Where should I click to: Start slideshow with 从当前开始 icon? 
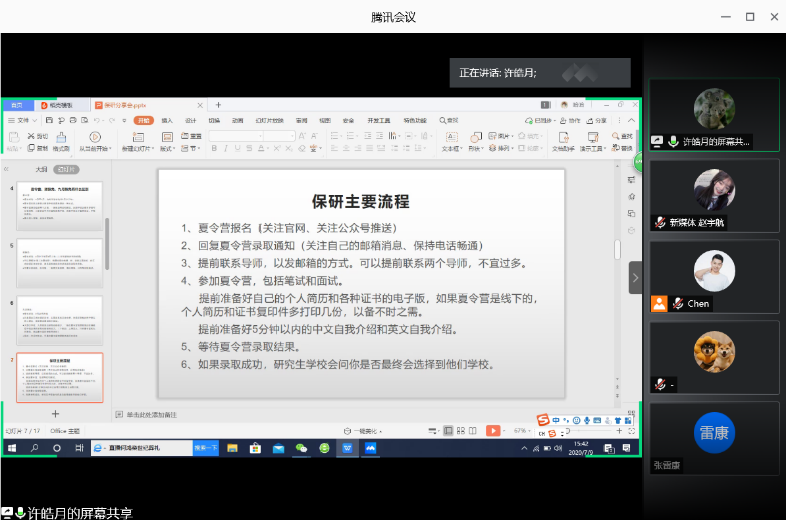tap(95, 137)
